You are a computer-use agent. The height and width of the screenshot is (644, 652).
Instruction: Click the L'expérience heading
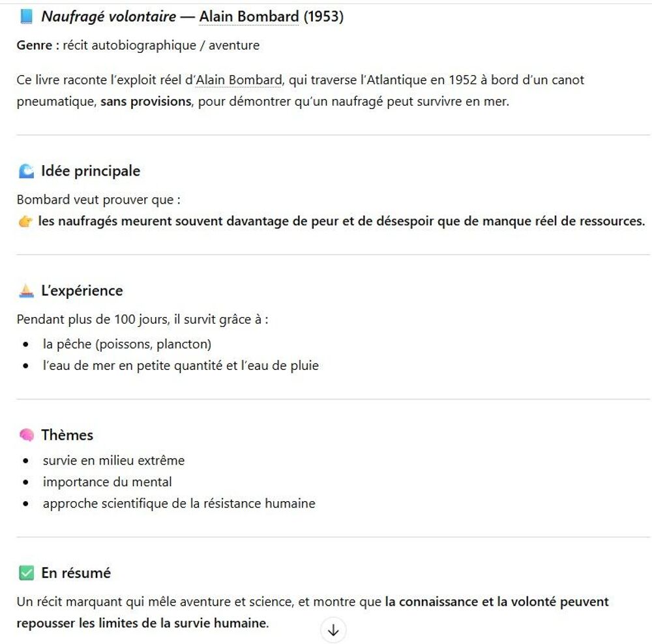[82, 291]
